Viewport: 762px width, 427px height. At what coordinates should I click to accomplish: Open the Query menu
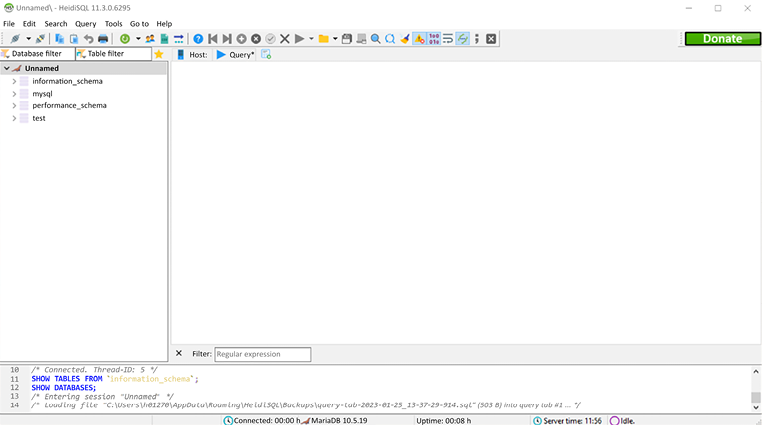[85, 23]
